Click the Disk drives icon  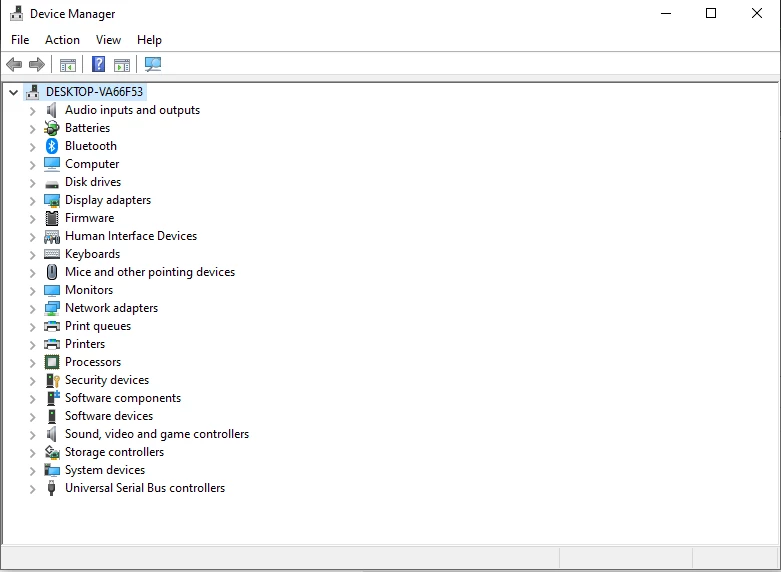click(x=52, y=184)
